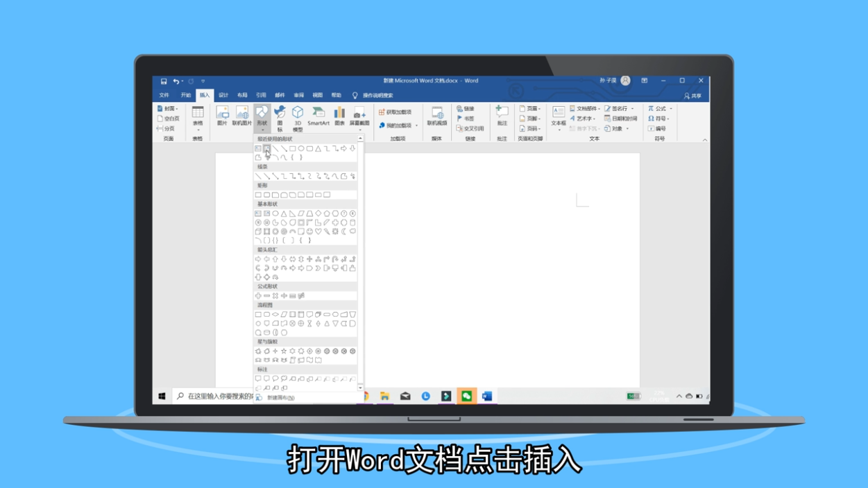Expand the 符号 symbol dropdown

coord(659,119)
